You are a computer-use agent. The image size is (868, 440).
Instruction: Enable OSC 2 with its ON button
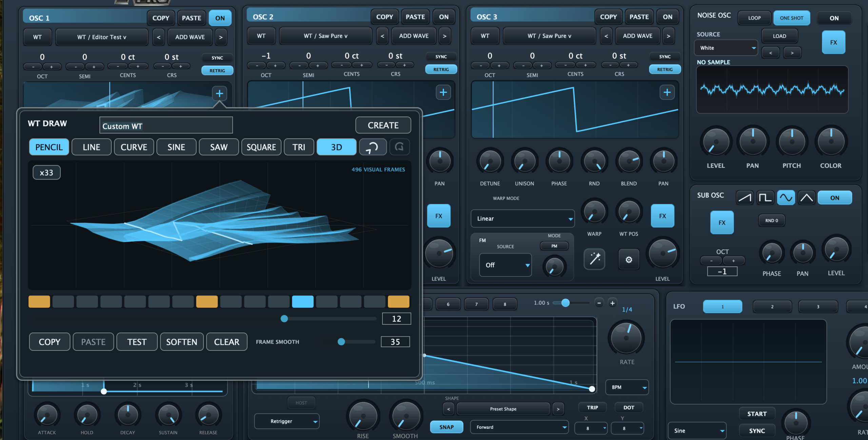tap(444, 17)
